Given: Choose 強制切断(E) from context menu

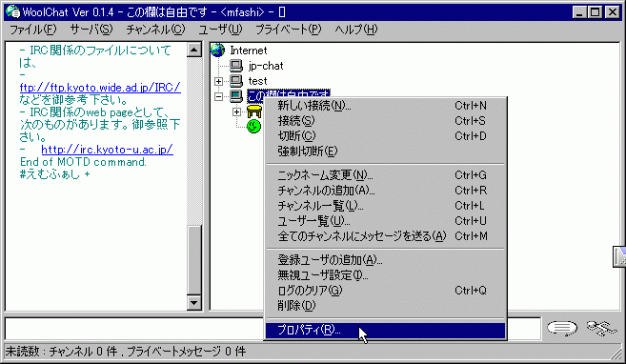Looking at the screenshot, I should click(x=385, y=152).
